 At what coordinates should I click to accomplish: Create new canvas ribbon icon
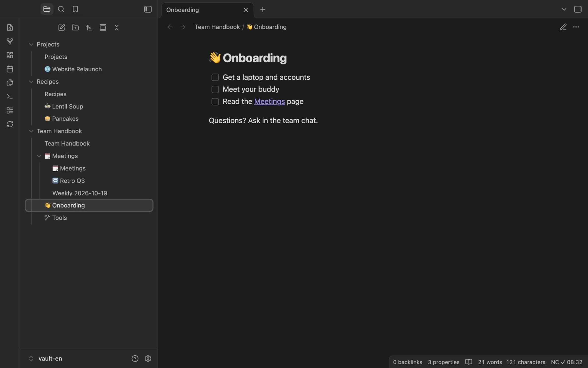[10, 55]
